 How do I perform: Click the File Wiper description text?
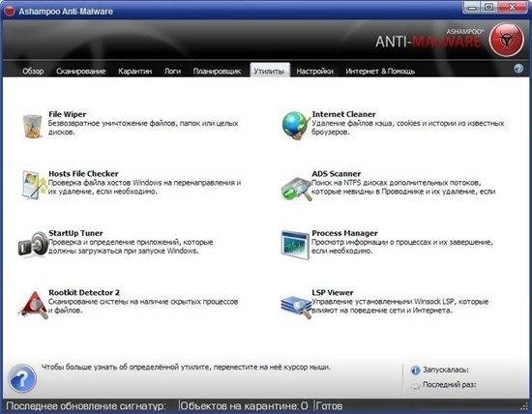[143, 128]
